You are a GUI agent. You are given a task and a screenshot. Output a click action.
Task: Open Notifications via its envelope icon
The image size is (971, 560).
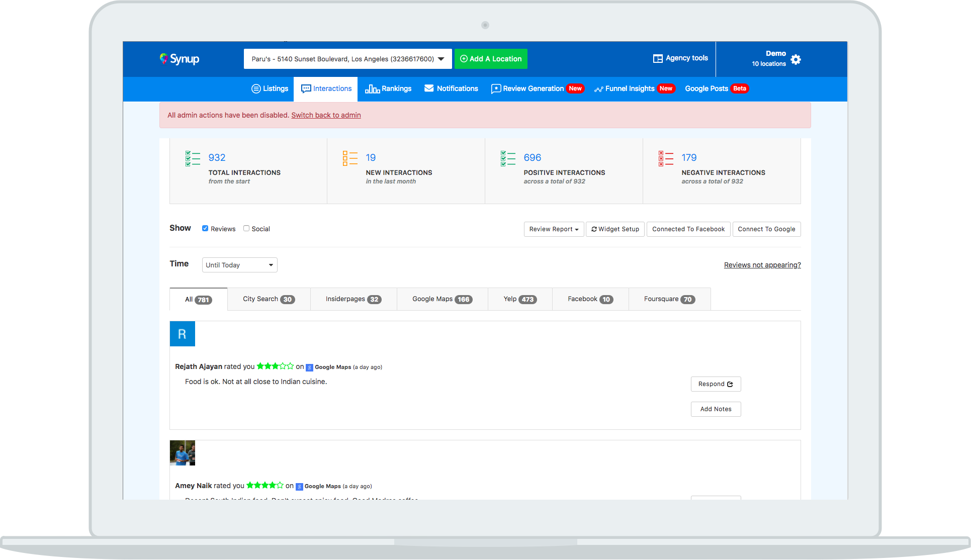click(429, 88)
